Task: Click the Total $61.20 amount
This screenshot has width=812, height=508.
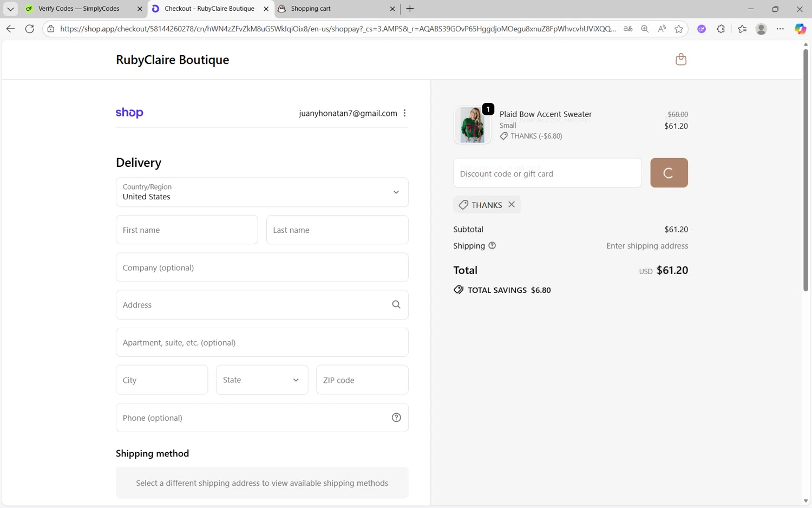Action: pos(672,270)
